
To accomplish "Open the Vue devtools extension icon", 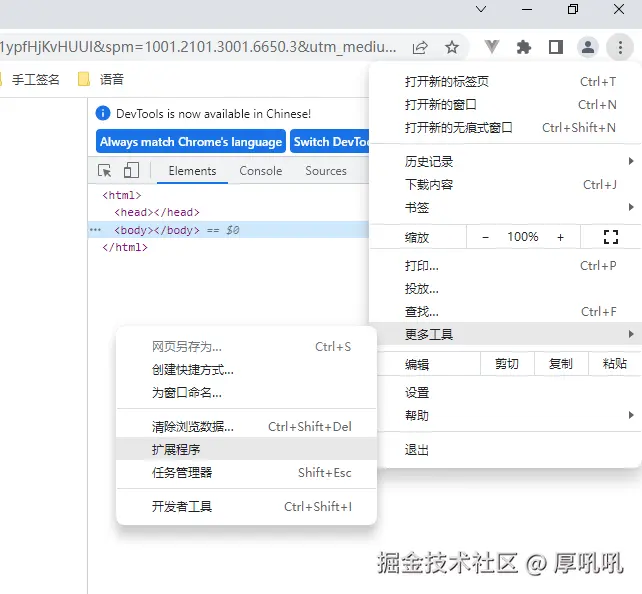I will [491, 47].
